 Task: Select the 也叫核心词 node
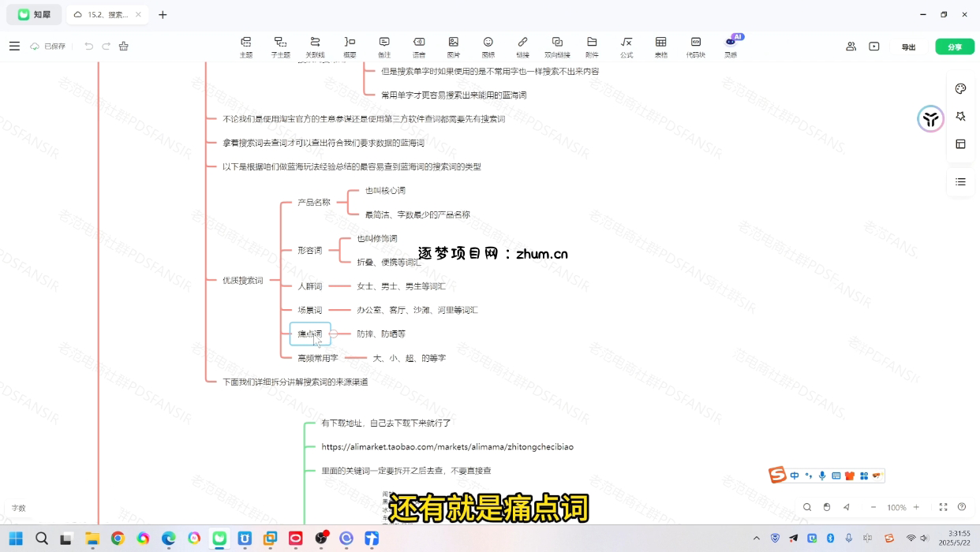click(x=385, y=190)
